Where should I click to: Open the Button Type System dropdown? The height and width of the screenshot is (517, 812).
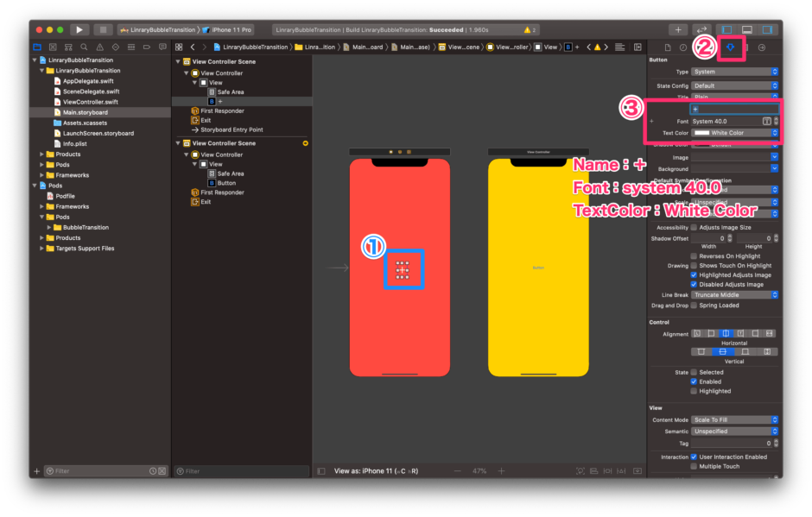point(734,71)
